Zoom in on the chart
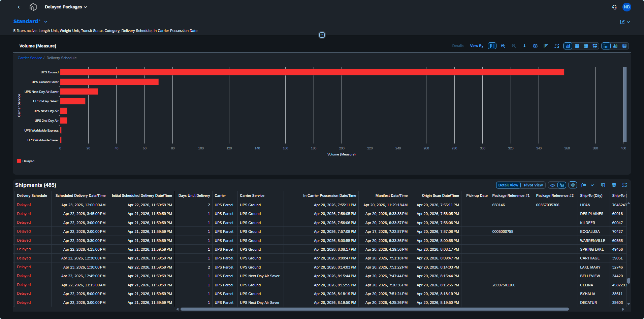Screen dimensions: 644x319 [x=503, y=46]
